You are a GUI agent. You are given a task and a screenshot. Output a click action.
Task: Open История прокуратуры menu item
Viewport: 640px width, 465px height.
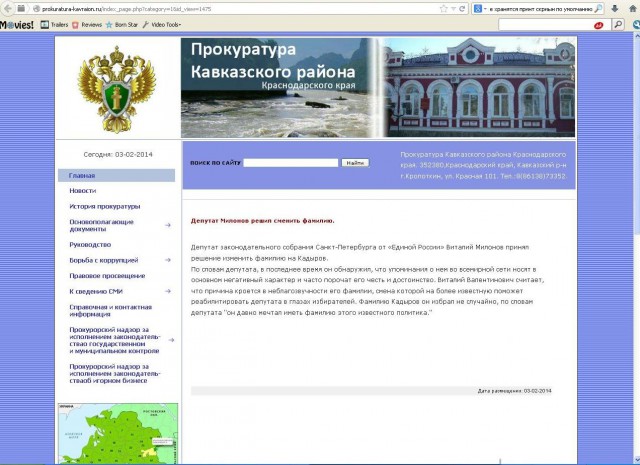click(104, 206)
